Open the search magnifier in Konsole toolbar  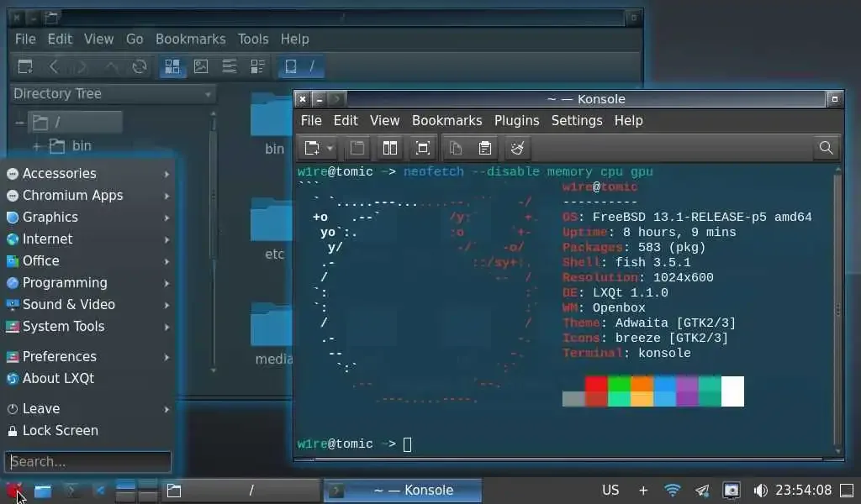(826, 148)
